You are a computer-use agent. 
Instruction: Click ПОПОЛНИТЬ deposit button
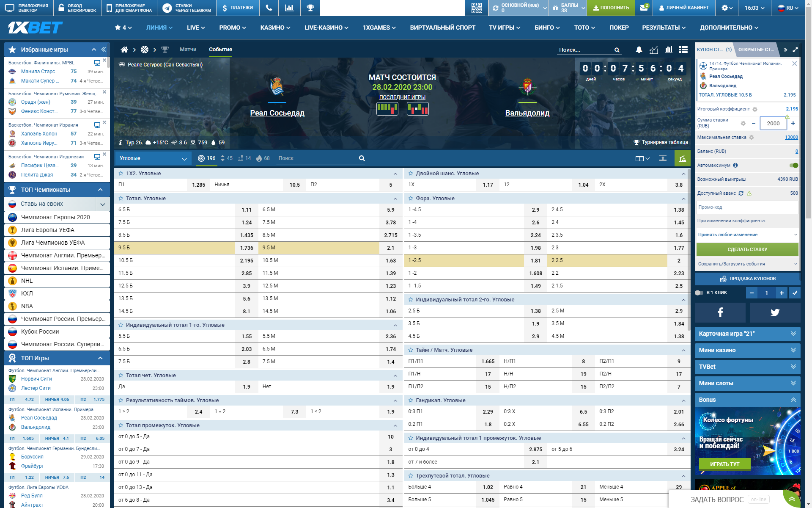pos(611,8)
